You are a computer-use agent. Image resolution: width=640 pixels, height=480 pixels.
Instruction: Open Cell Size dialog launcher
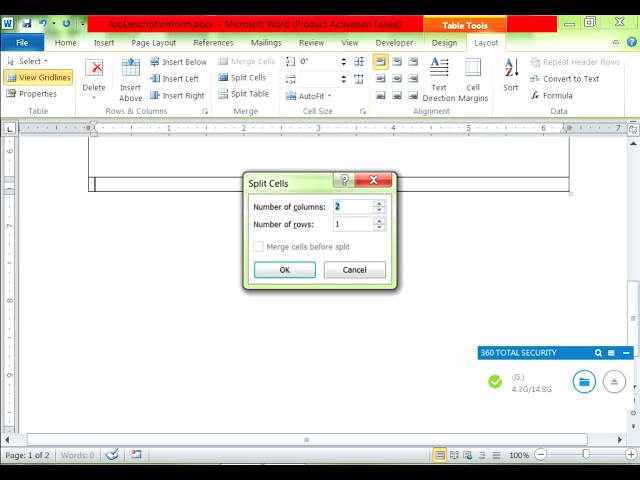click(x=362, y=111)
